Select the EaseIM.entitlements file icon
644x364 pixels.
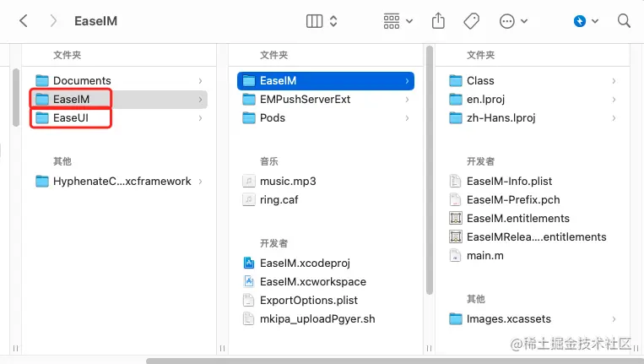tap(456, 218)
